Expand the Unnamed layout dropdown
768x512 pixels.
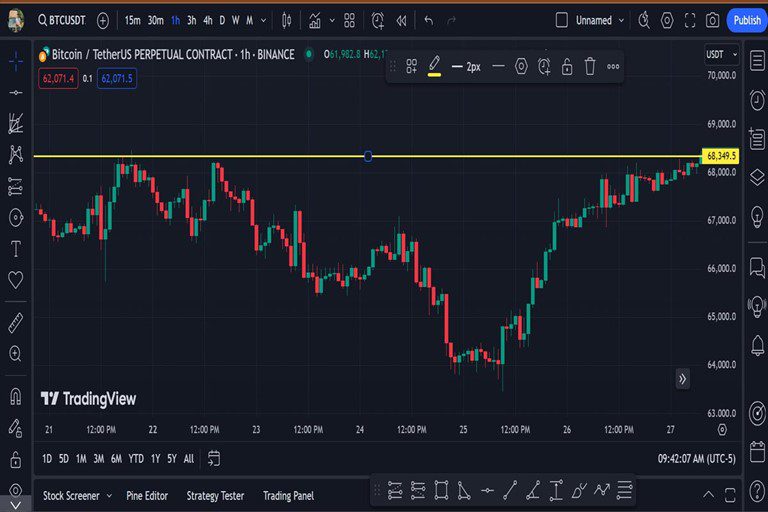pos(621,21)
